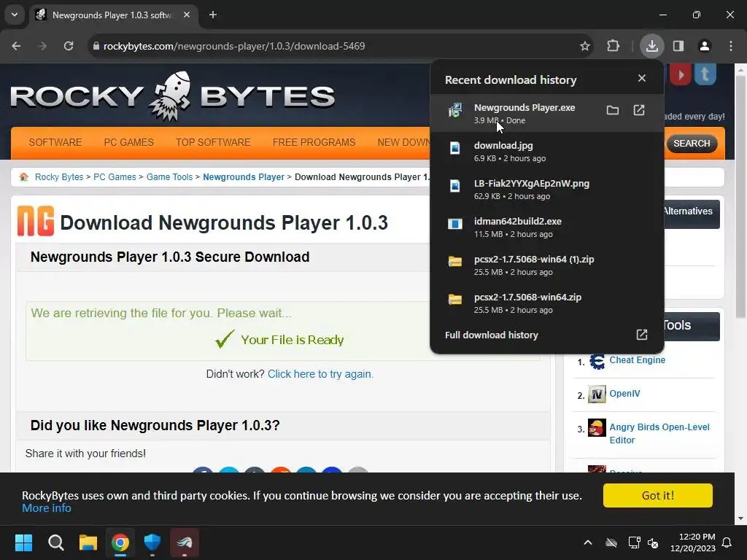The height and width of the screenshot is (560, 747).
Task: Click the Tumblr social icon
Action: coord(705,74)
